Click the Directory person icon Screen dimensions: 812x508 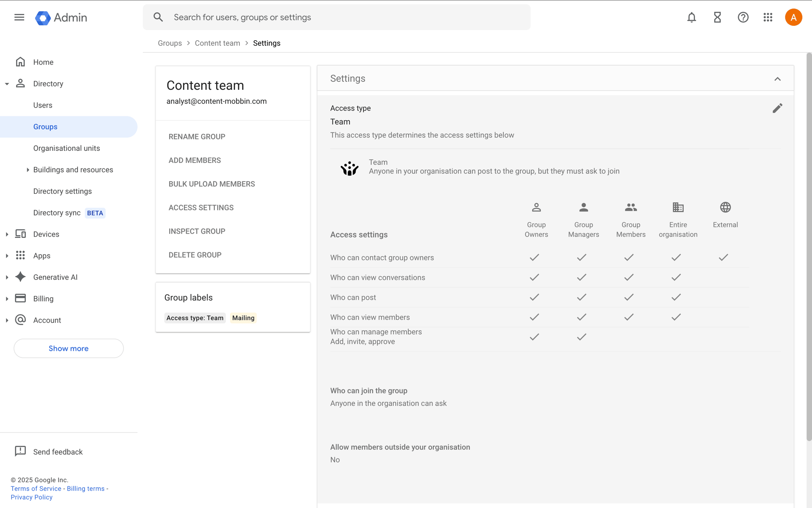(x=20, y=83)
